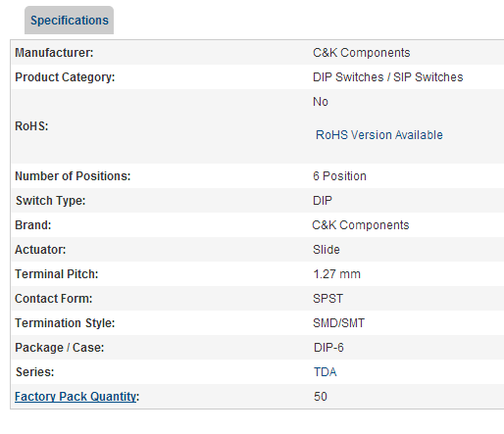Viewport: 504px width, 434px height.
Task: Select the 1.27 mm terminal pitch value
Action: (x=336, y=274)
